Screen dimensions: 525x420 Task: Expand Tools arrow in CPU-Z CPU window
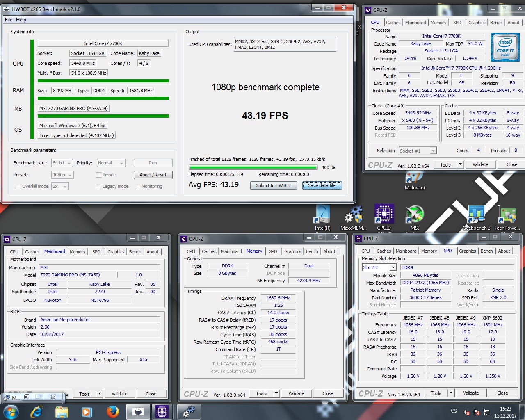tap(460, 164)
